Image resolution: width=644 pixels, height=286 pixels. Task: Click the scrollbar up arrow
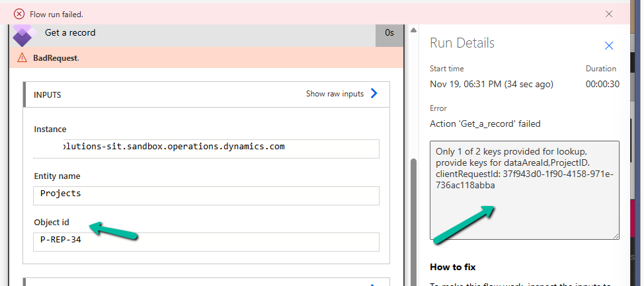[413, 30]
